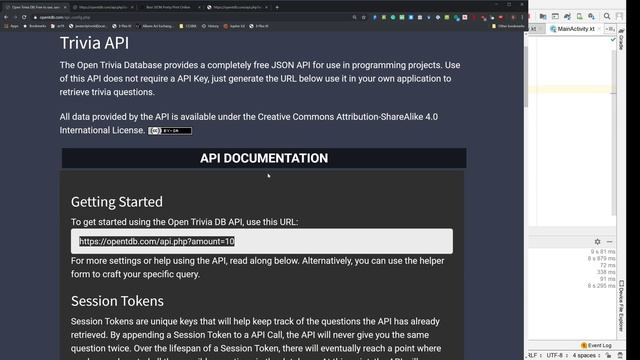Select the 8 s 295 ms build time
This screenshot has width=640, height=360.
[601, 286]
